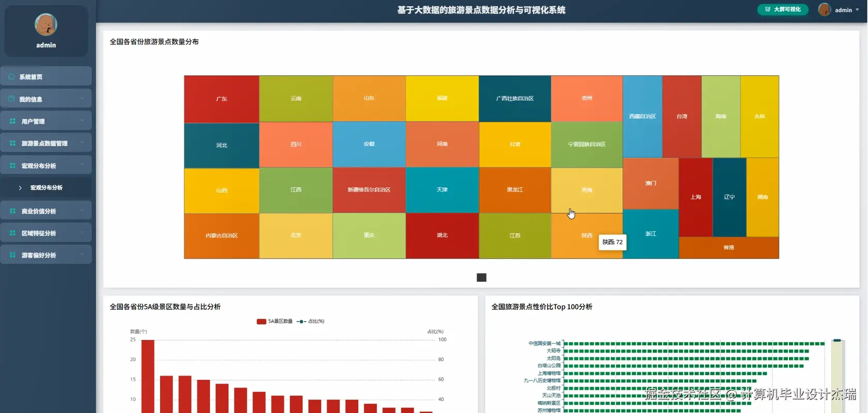Image resolution: width=868 pixels, height=413 pixels.
Task: Click the grid icon beside 游客偏好分析
Action: (12, 255)
